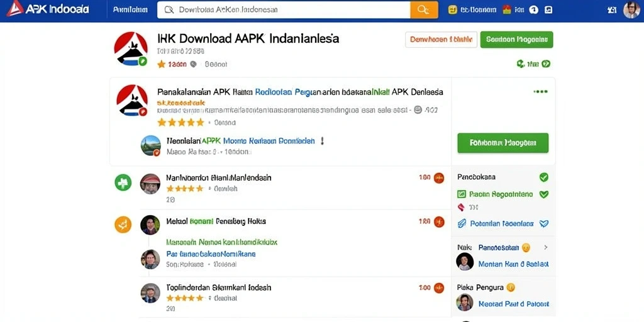Click the green share icon under header buttons
The height and width of the screenshot is (322, 644).
(520, 64)
